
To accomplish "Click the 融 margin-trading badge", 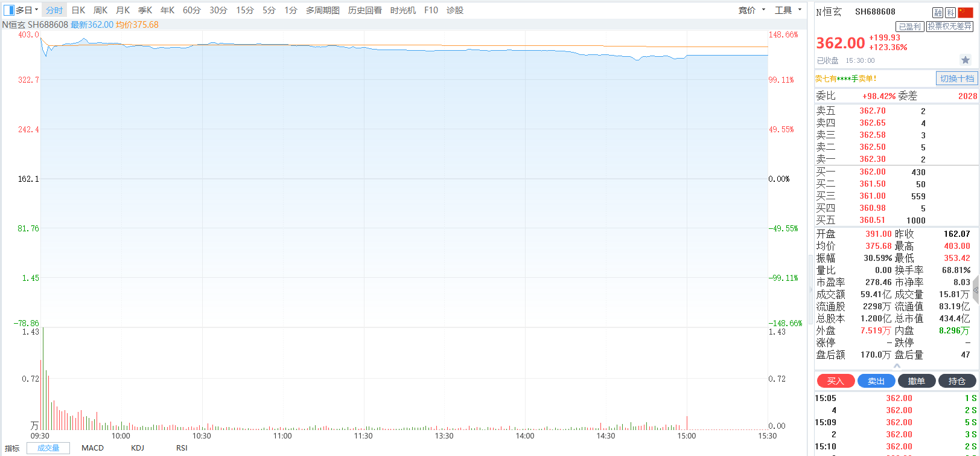I will click(938, 12).
